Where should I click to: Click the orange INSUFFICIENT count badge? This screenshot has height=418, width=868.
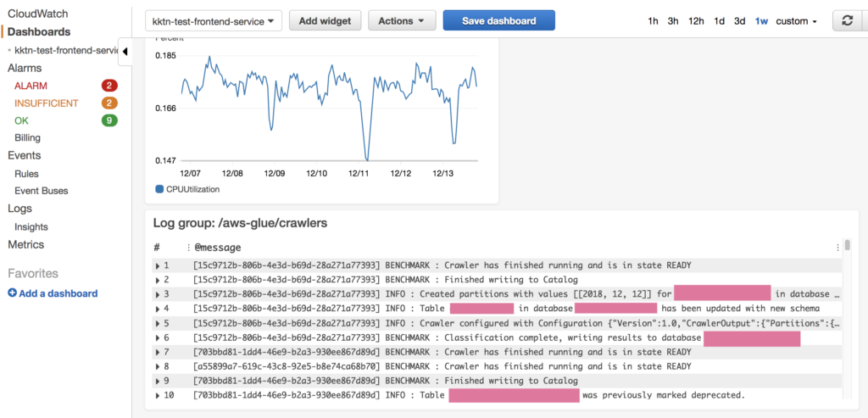(109, 103)
